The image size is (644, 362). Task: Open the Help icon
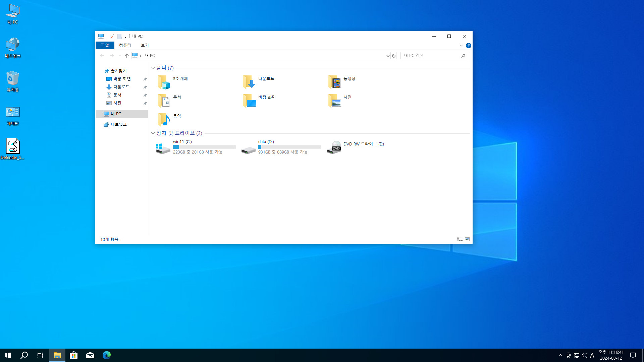469,46
